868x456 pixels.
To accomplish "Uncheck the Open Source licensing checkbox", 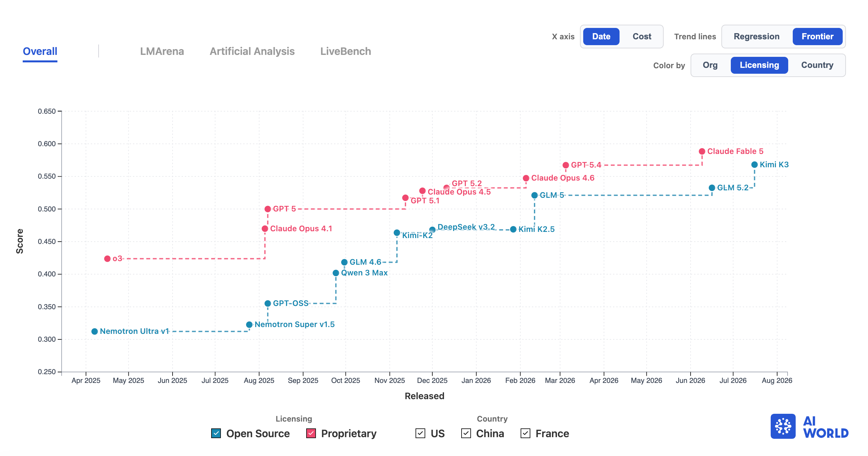I will coord(216,433).
